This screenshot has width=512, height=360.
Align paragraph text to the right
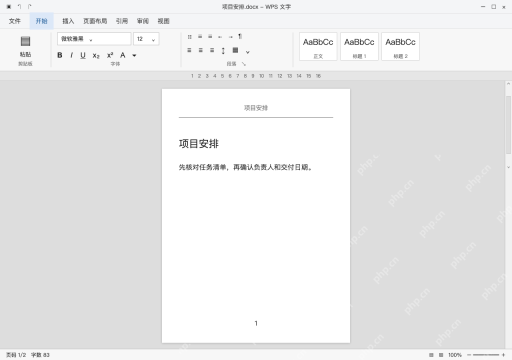pos(212,50)
